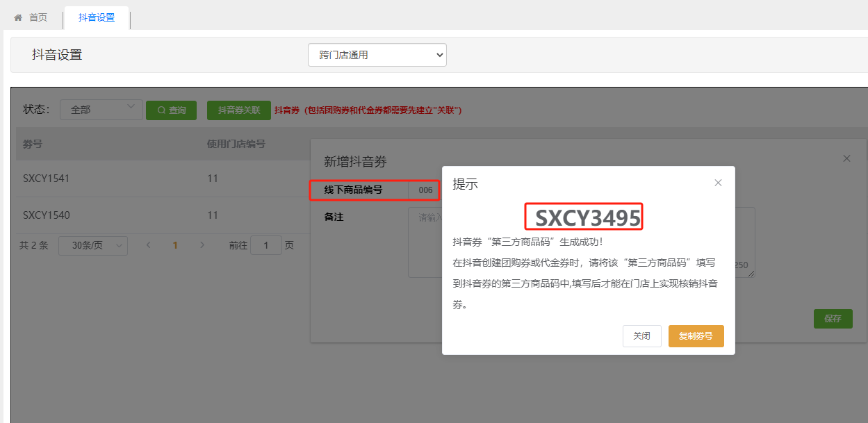
Task: Open the 首页 home tab
Action: click(x=31, y=17)
